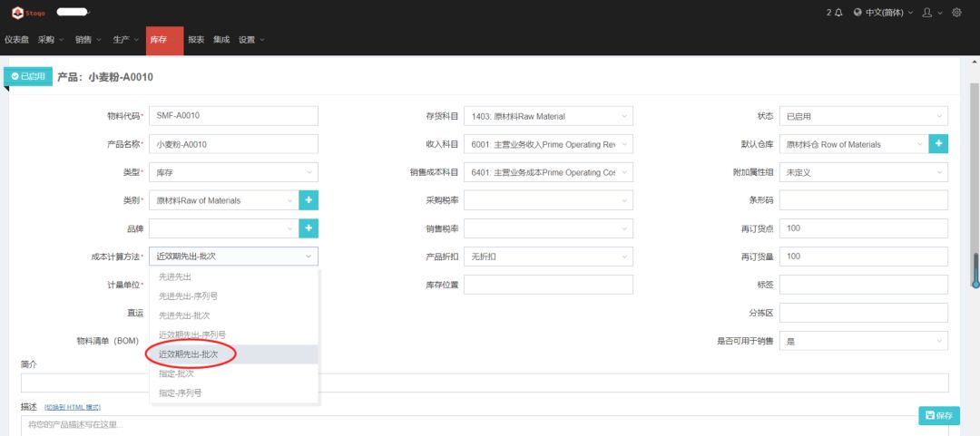Image resolution: width=980 pixels, height=436 pixels.
Task: Expand the 存货科目 dropdown
Action: [x=547, y=116]
